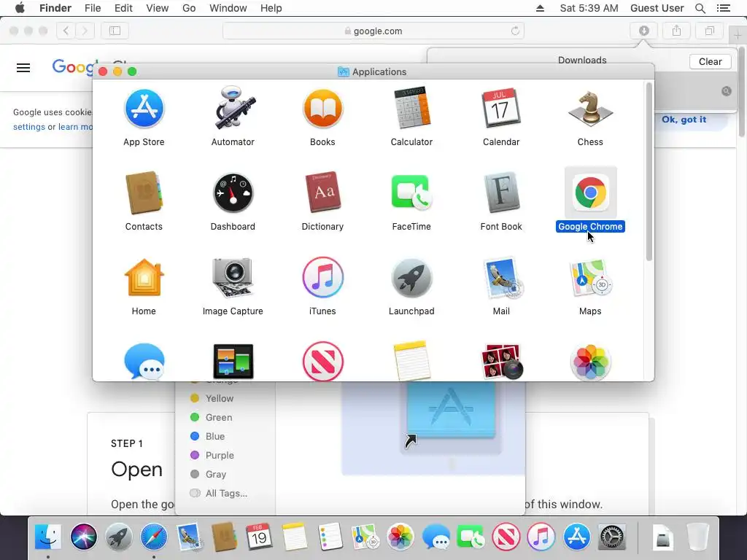
Task: Select the Calculator app icon
Action: click(411, 108)
